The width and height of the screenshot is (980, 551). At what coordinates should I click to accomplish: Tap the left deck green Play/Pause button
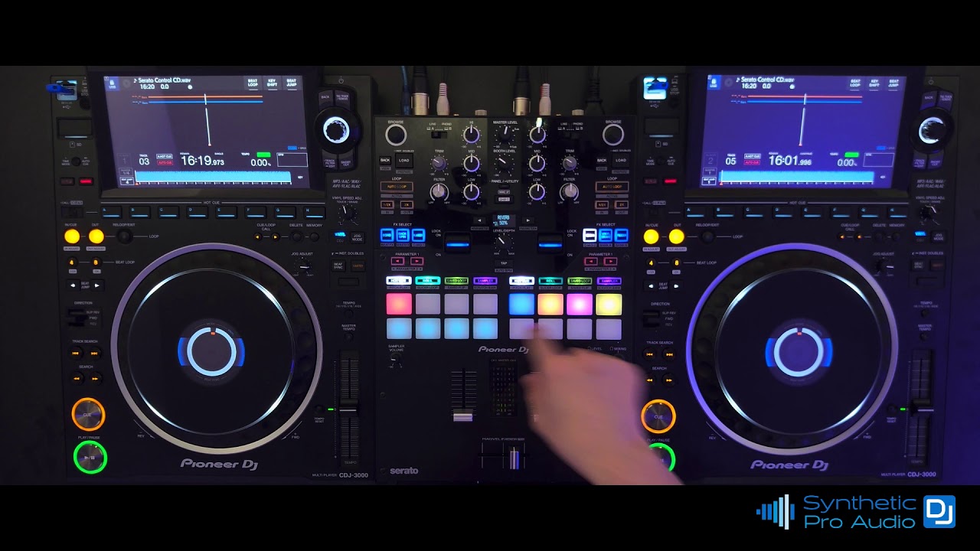tap(90, 458)
